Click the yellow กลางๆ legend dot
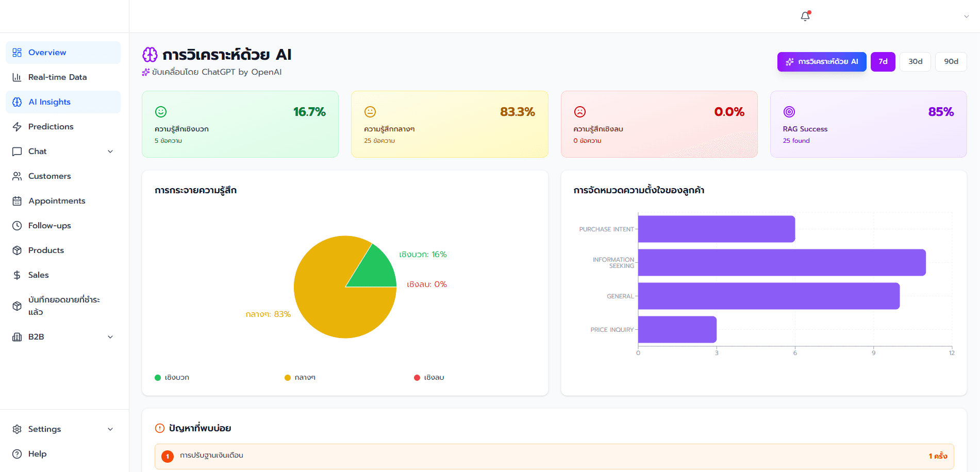The image size is (980, 472). [288, 378]
